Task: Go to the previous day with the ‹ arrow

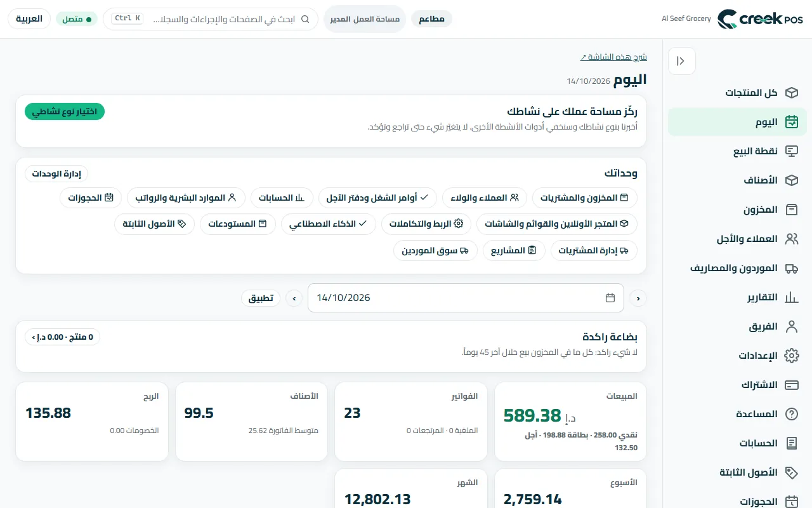Action: tap(638, 298)
